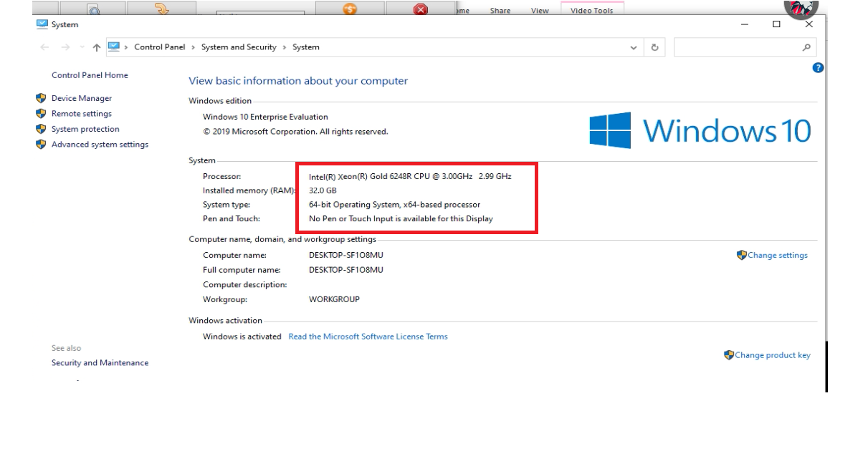The height and width of the screenshot is (474, 868).
Task: Click the shield icon beside Advanced system settings
Action: pyautogui.click(x=41, y=145)
